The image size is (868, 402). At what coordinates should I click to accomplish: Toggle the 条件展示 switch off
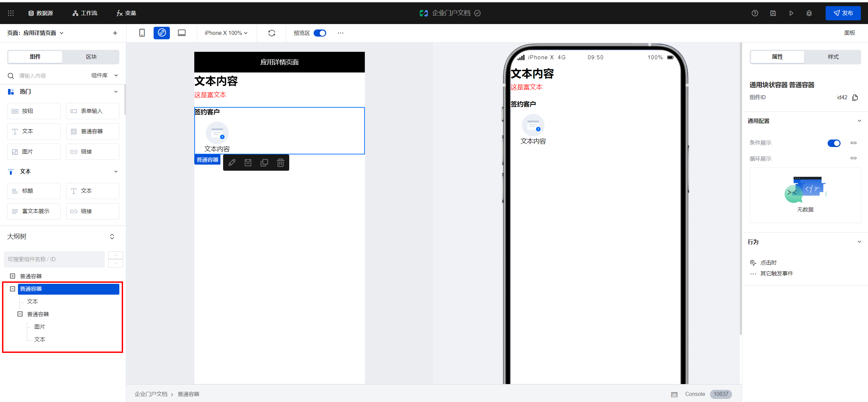point(834,143)
